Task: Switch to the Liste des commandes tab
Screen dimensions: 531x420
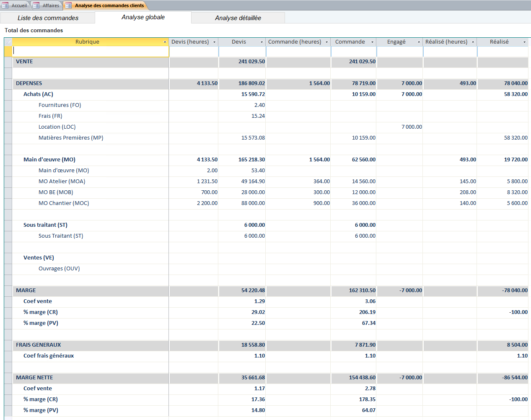Action: [x=47, y=18]
